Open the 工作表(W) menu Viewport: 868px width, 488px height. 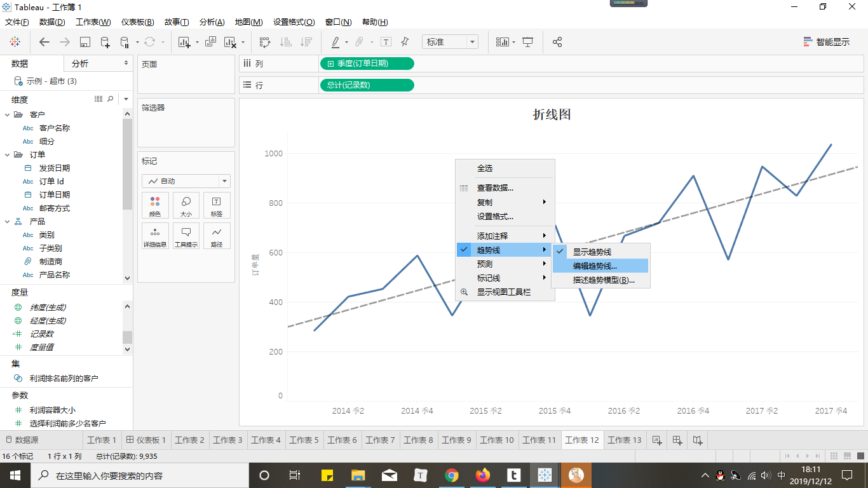pos(93,22)
